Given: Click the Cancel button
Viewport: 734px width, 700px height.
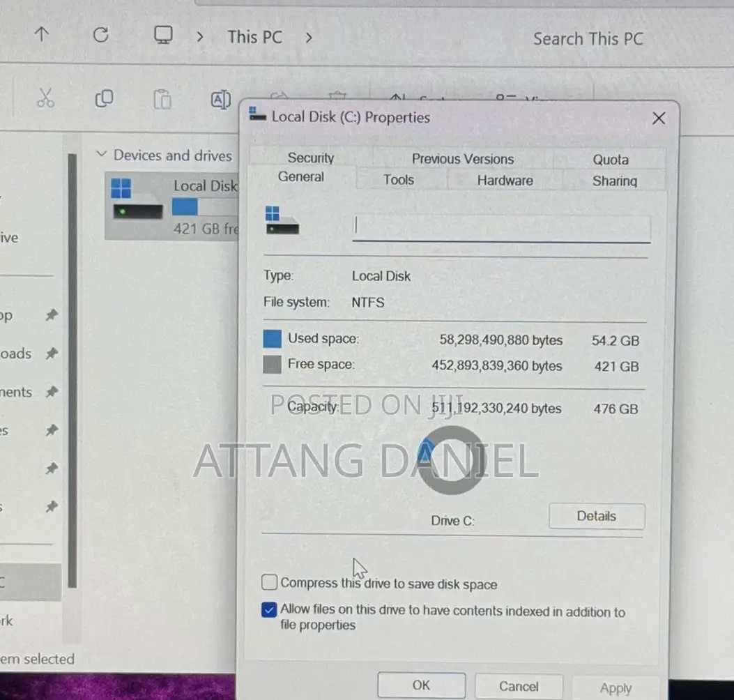Looking at the screenshot, I should 519,687.
